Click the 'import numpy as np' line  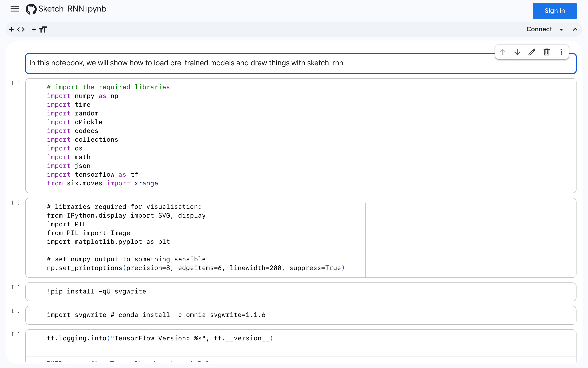tap(83, 96)
